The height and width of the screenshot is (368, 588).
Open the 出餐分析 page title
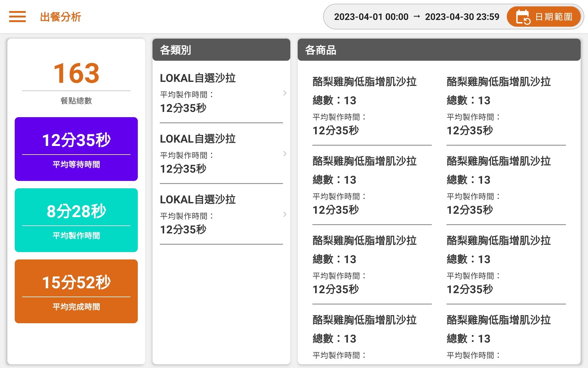pos(60,17)
